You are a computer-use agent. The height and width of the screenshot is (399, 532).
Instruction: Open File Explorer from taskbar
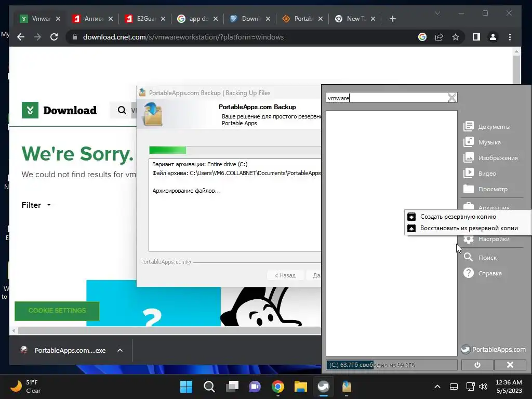[301, 387]
